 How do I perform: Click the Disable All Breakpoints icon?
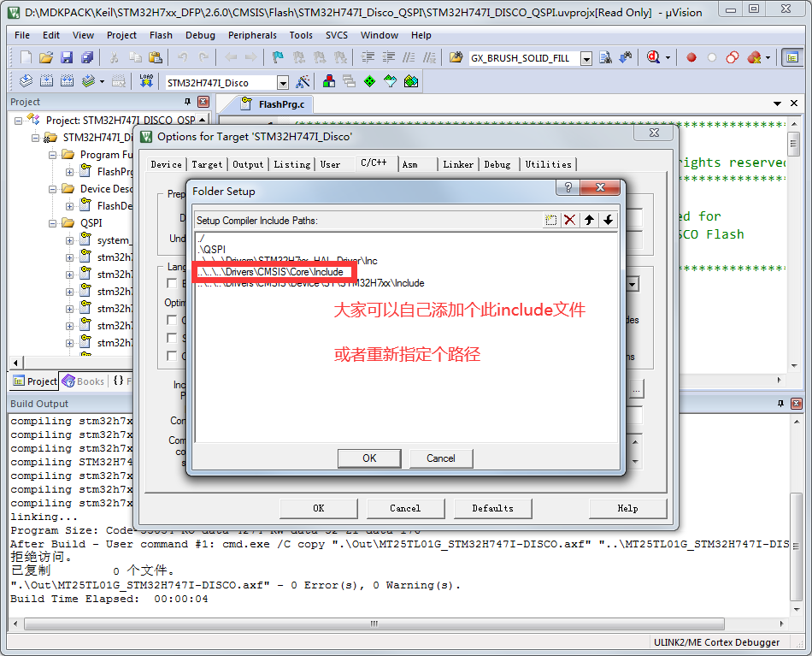[x=733, y=57]
